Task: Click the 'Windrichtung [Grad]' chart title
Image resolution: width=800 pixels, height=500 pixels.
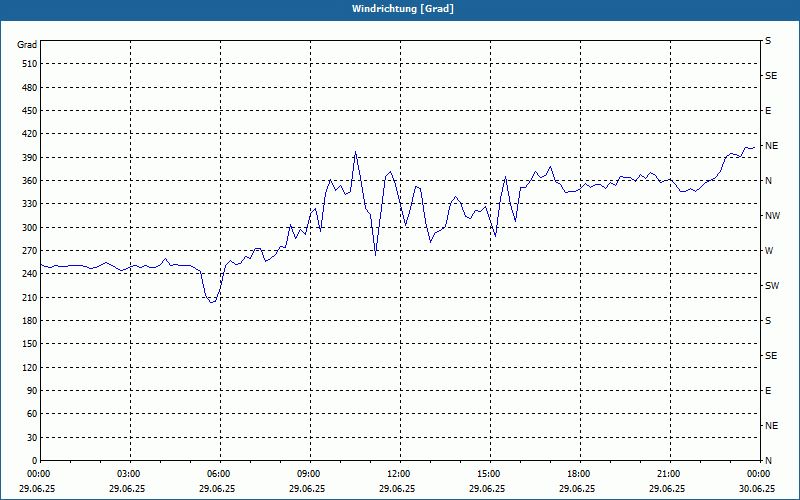Action: coord(403,9)
